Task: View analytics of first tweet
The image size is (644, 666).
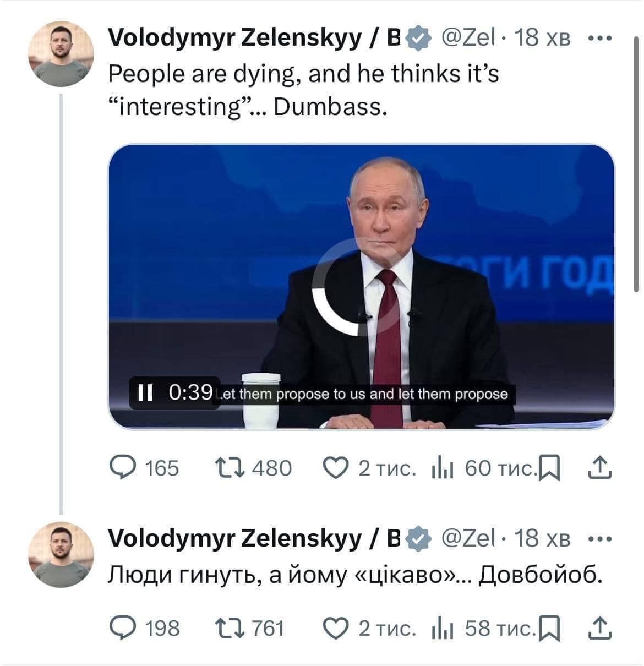Action: pyautogui.click(x=442, y=468)
